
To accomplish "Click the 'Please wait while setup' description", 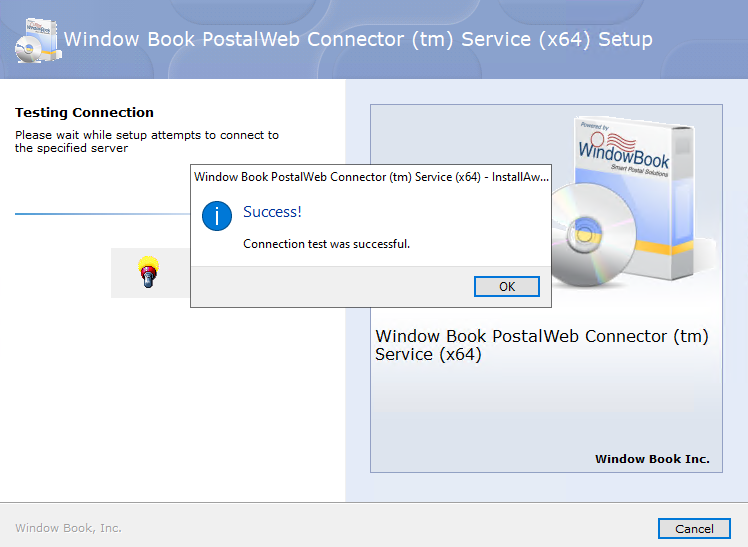I will (x=147, y=142).
